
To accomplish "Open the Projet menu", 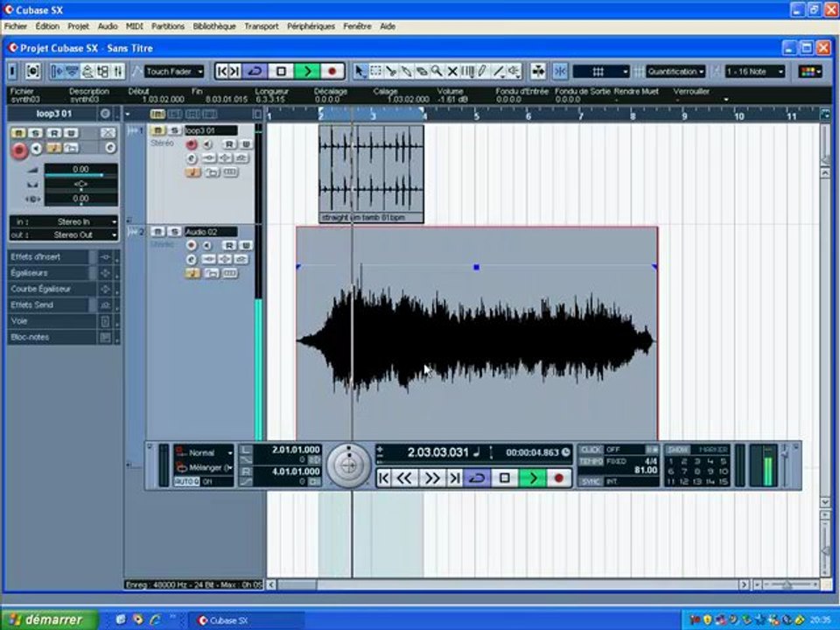I will [x=78, y=25].
